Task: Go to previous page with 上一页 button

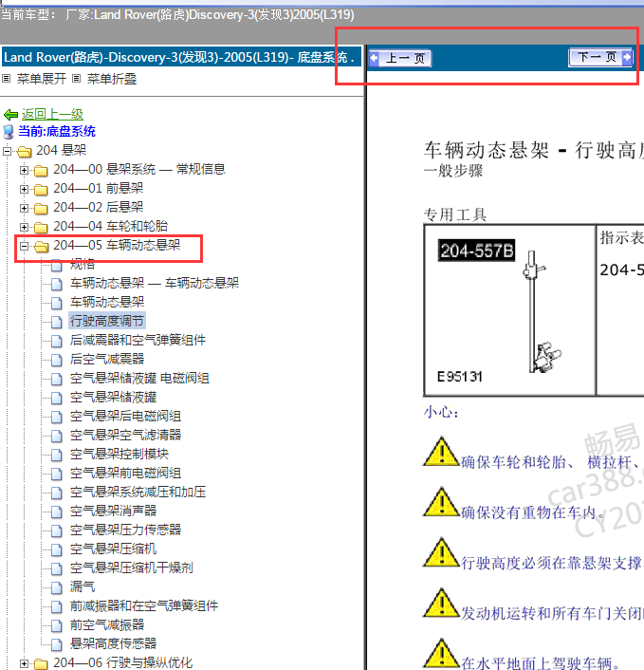Action: [400, 58]
